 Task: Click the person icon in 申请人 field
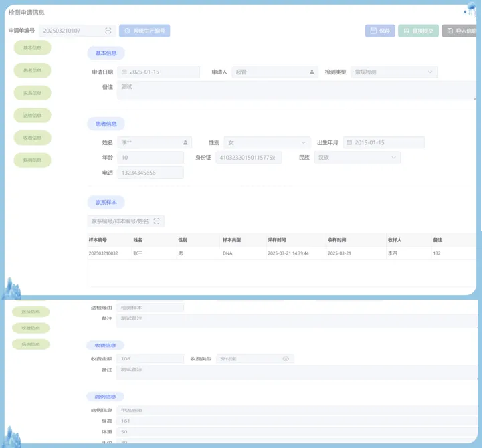point(312,72)
